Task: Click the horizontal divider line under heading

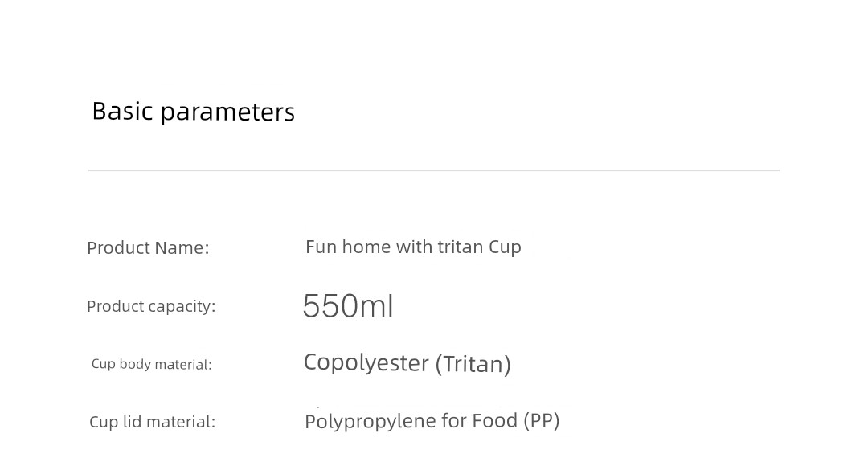Action: [x=433, y=170]
